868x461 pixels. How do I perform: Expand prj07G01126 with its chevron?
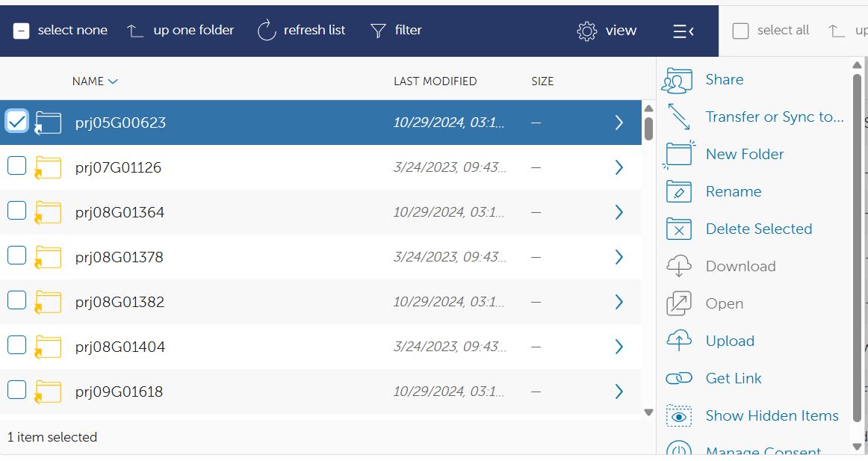pyautogui.click(x=619, y=167)
